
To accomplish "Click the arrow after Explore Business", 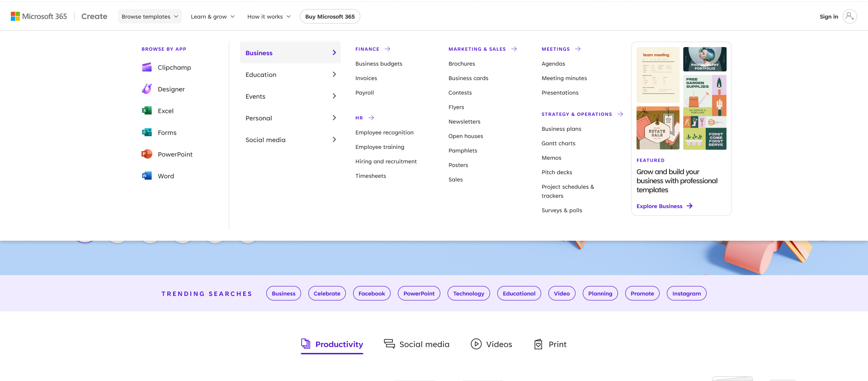I will point(689,206).
